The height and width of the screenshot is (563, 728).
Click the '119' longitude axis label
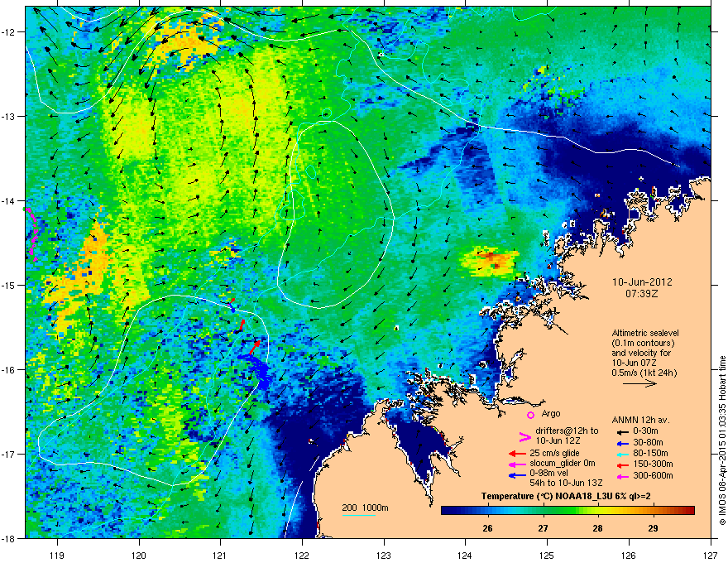(x=57, y=555)
